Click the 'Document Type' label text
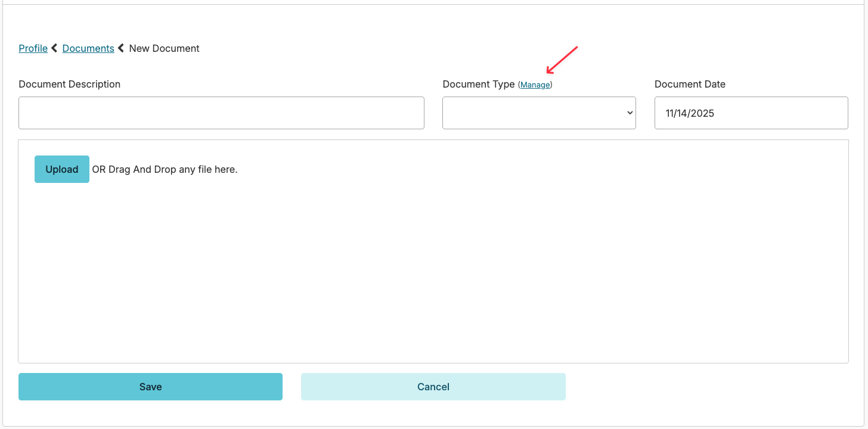The height and width of the screenshot is (429, 868). click(479, 84)
